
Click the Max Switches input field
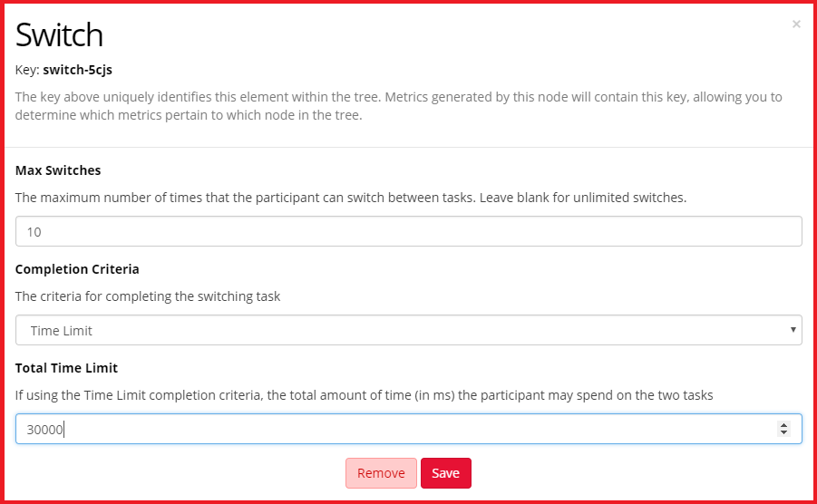pos(408,231)
